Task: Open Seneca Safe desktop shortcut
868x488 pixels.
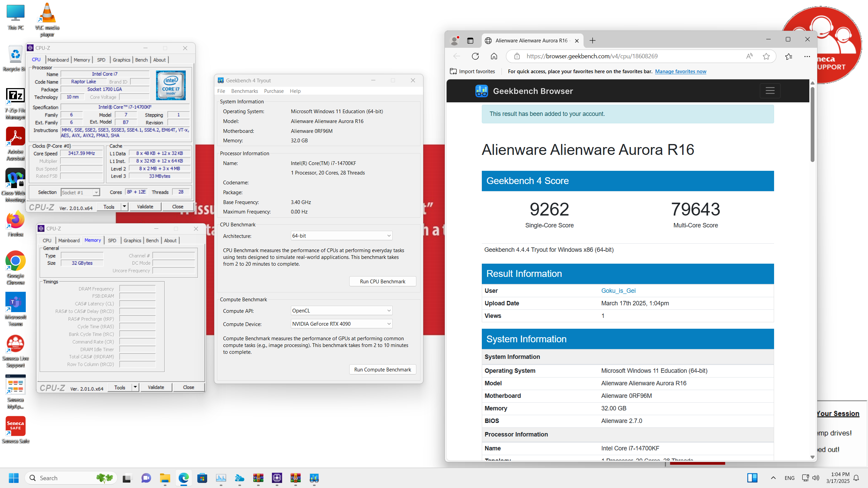Action: tap(16, 430)
